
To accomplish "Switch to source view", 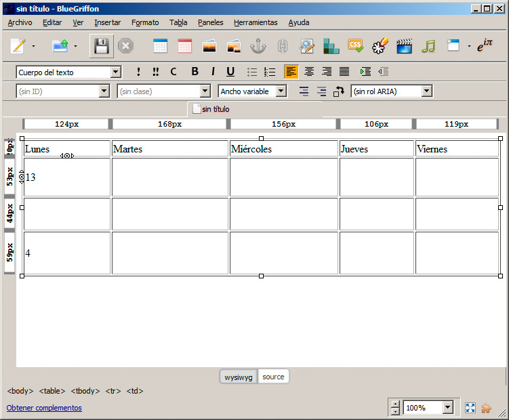I will pos(273,377).
